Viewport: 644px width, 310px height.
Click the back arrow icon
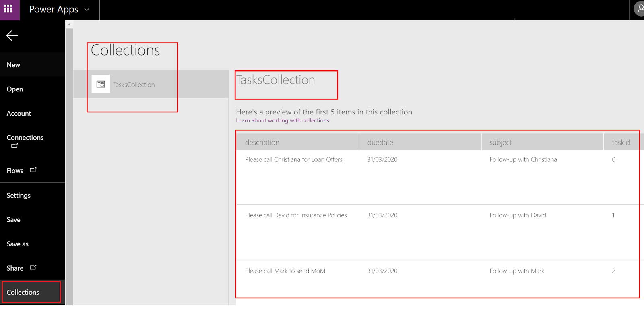pos(12,35)
